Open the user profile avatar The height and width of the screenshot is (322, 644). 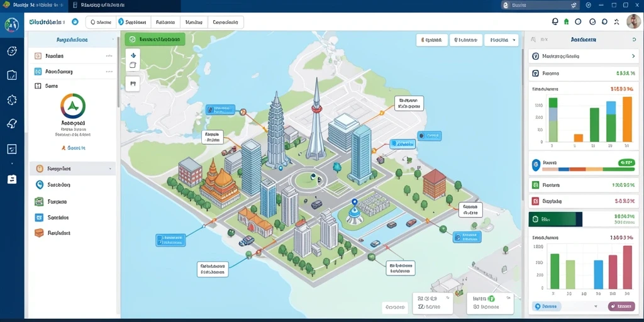coord(634,21)
